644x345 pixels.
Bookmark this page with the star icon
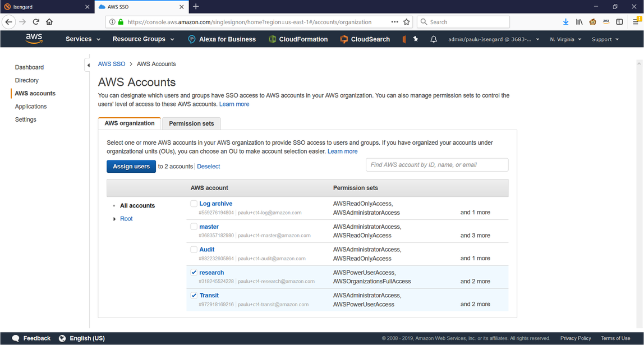[x=407, y=22]
